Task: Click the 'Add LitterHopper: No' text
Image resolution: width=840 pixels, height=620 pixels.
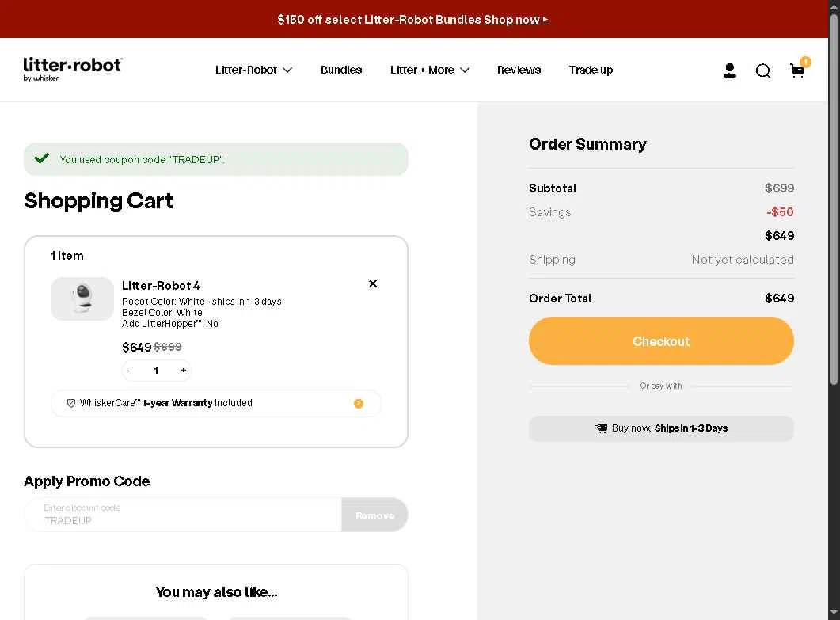Action: click(170, 324)
